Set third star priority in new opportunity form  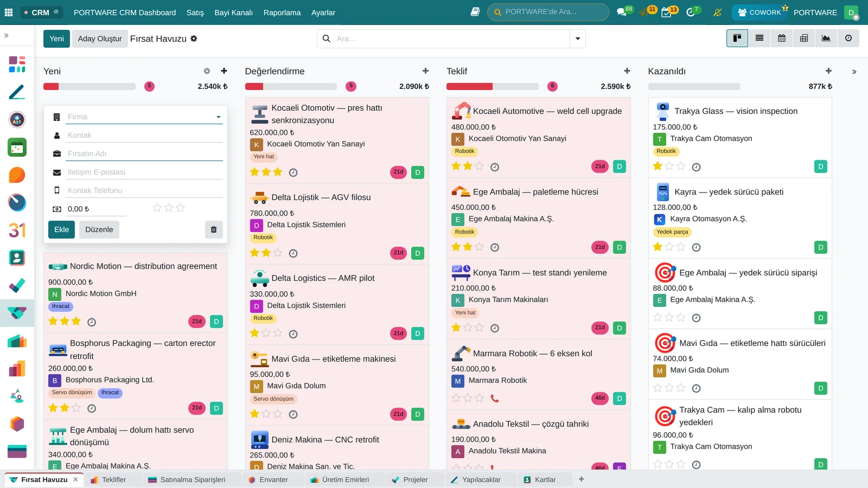(181, 208)
